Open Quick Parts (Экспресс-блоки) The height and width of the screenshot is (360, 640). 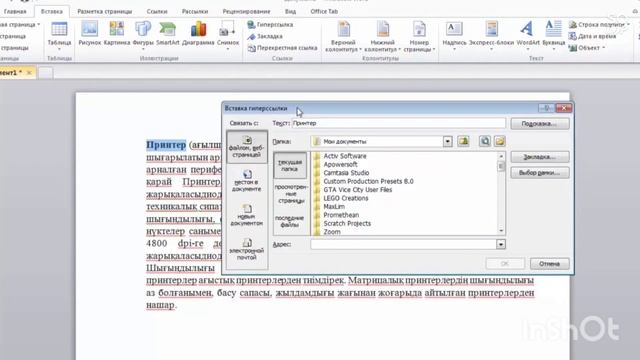pyautogui.click(x=491, y=35)
